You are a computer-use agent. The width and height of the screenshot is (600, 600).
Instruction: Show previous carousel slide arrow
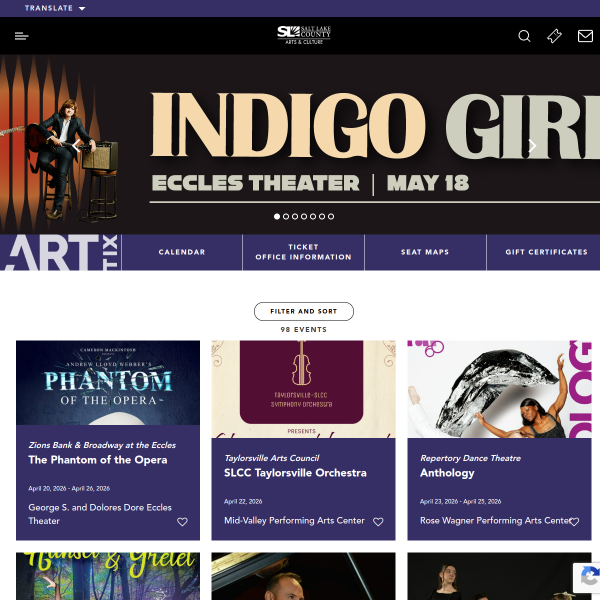[76, 145]
